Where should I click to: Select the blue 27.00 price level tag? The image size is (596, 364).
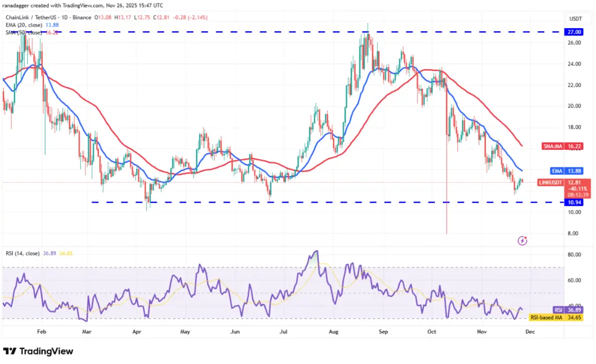coord(574,32)
